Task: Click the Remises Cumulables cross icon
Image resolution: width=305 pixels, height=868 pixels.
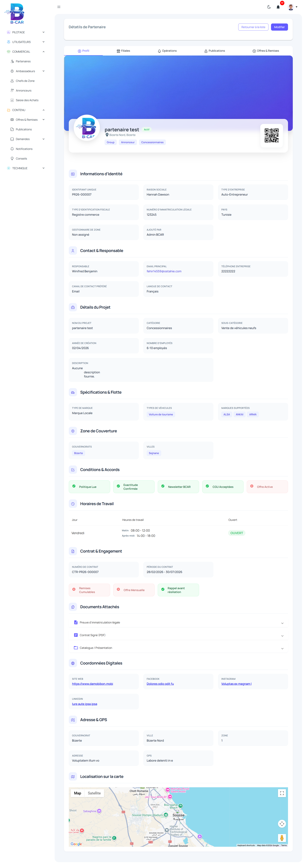Action: (74, 589)
